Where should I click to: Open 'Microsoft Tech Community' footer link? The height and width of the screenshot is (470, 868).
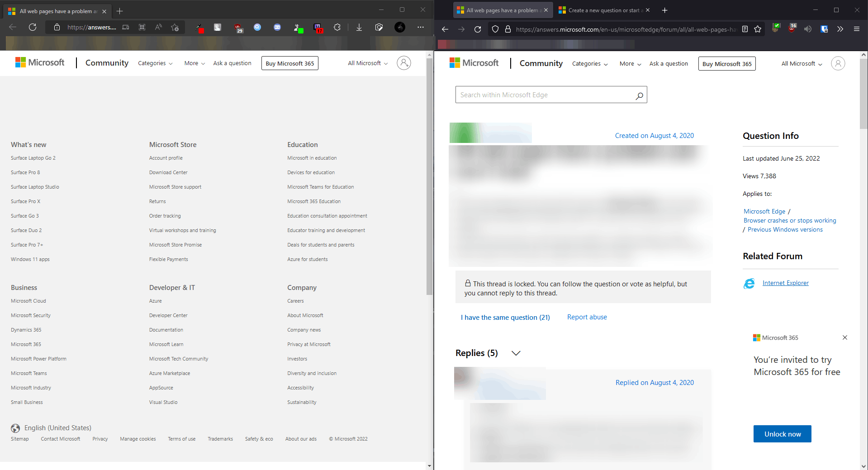click(179, 359)
